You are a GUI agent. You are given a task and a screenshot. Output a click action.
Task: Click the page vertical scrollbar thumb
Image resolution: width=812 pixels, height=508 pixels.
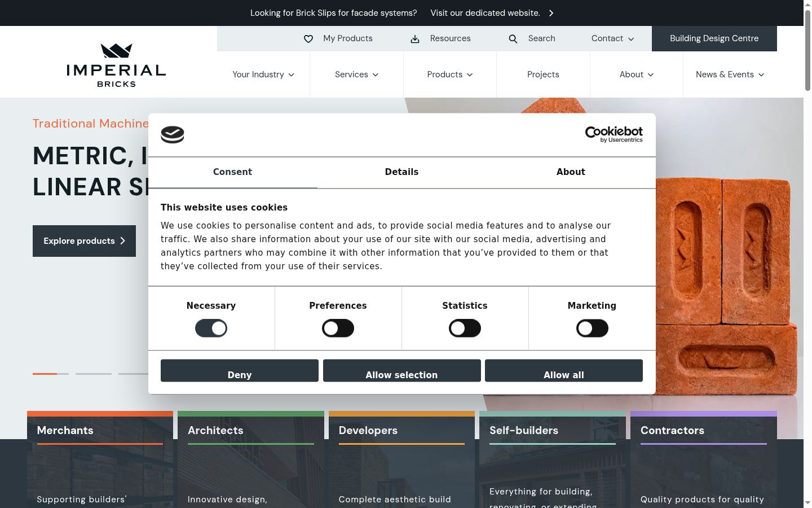point(807,50)
